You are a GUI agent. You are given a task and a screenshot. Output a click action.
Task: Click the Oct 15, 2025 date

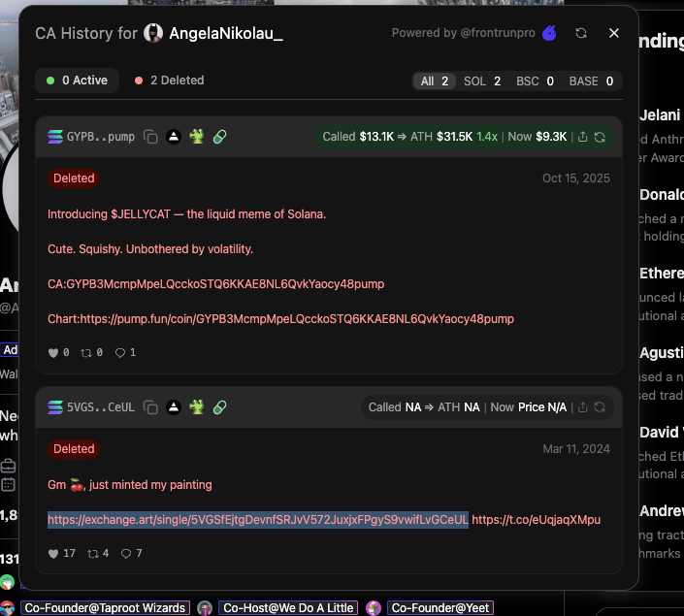coord(575,178)
